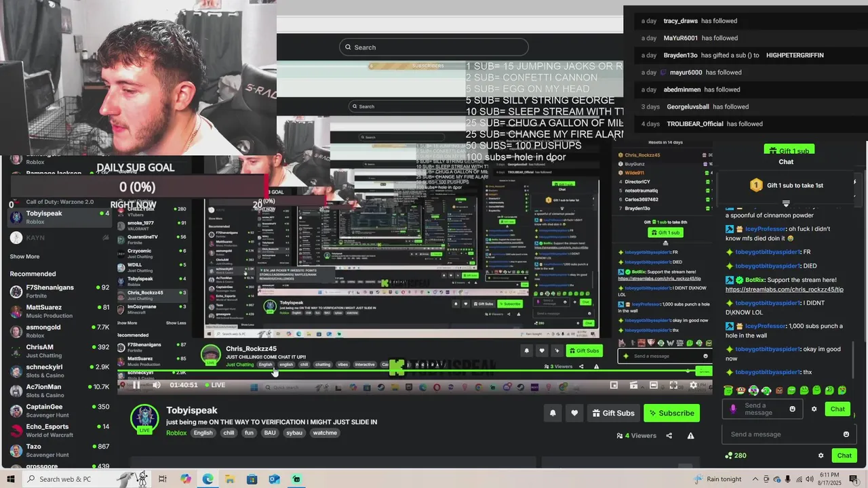Open the player settings gear
Viewport: 868px width, 488px height.
tap(693, 385)
